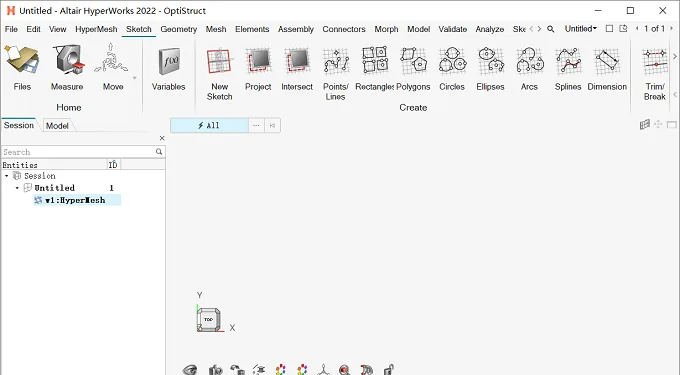Screen dimensions: 680x375
Task: Click the rectangle icon above the viewport
Action: click(672, 125)
